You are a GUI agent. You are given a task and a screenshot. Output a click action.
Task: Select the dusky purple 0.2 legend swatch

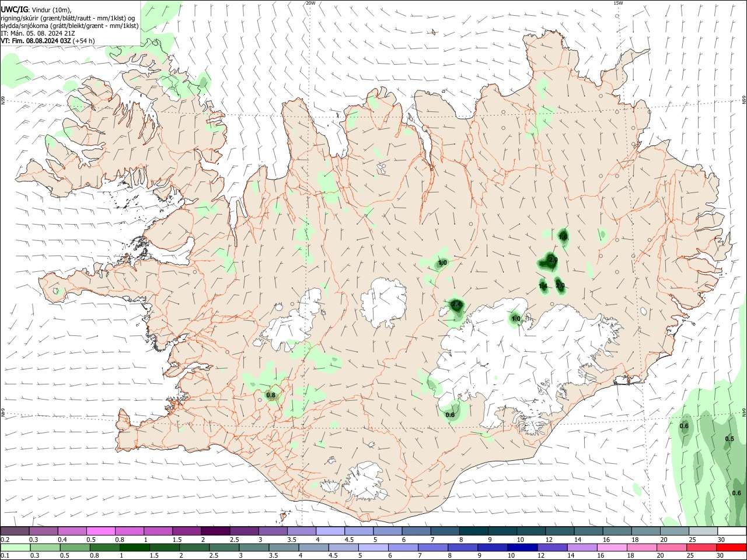coord(15,531)
